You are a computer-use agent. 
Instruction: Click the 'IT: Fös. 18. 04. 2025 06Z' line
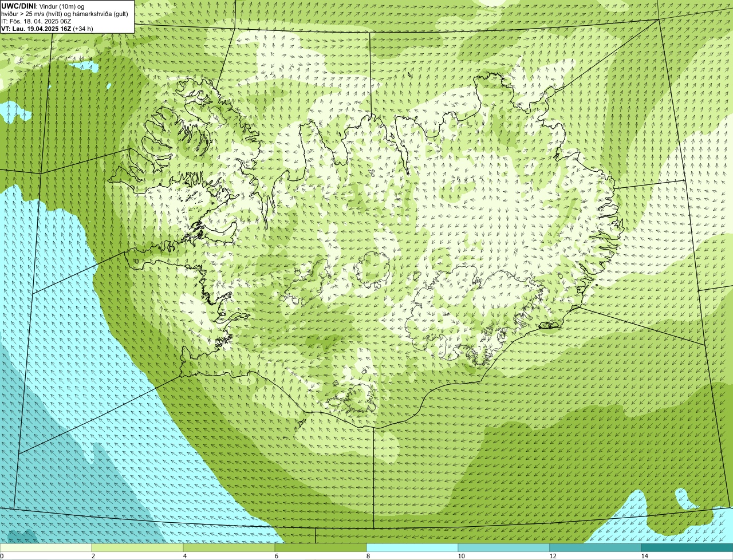[36, 21]
